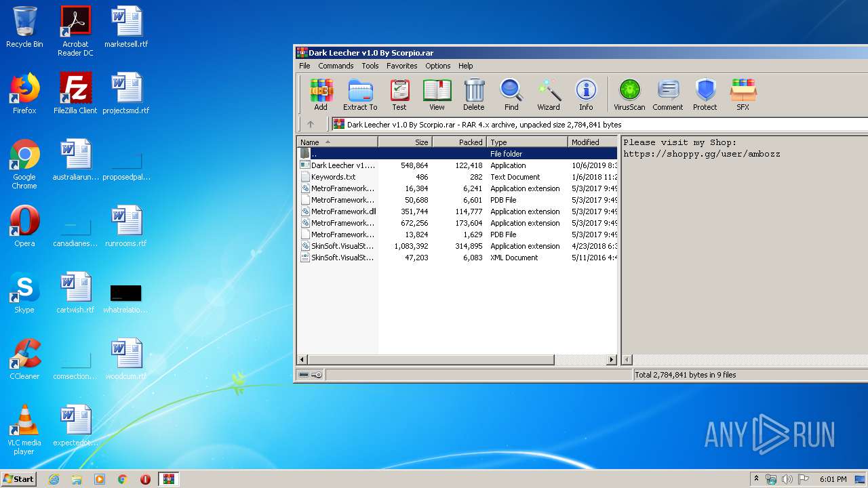The width and height of the screenshot is (868, 488).
Task: Open the CCleaner desktop shortcut
Action: tap(24, 359)
